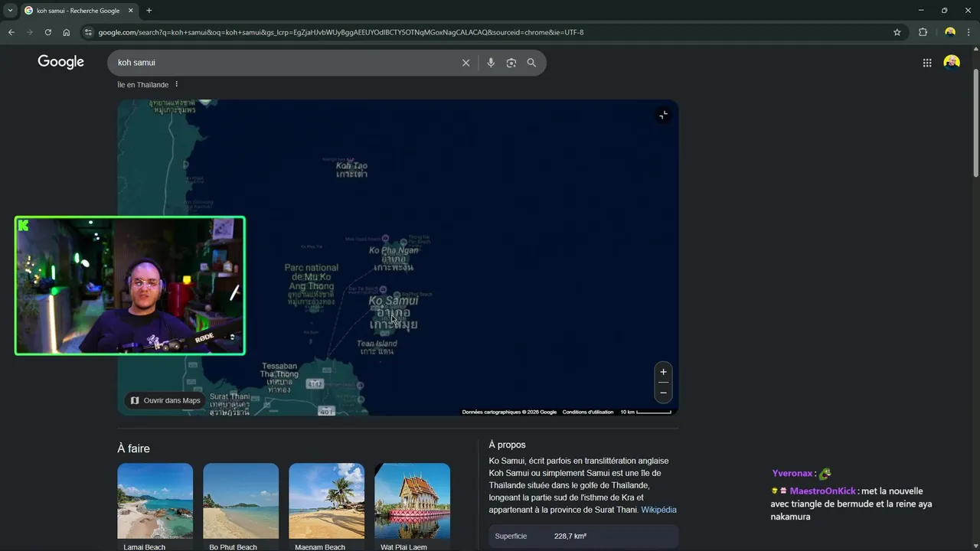Click the page vertical scrollbar
Image resolution: width=980 pixels, height=551 pixels.
pos(975,122)
